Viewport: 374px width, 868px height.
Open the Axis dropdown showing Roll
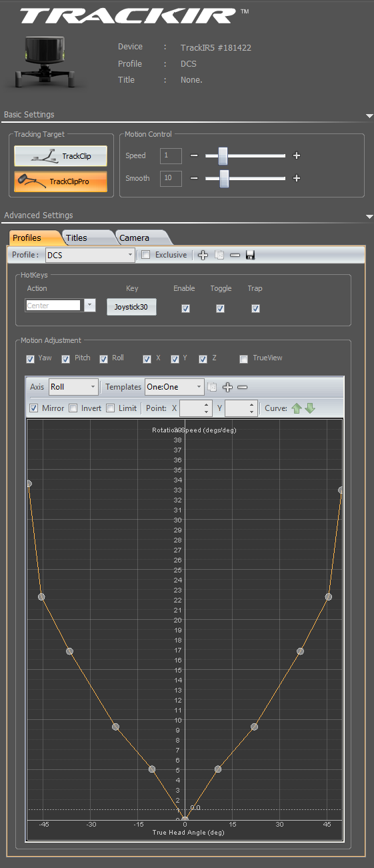pos(73,387)
